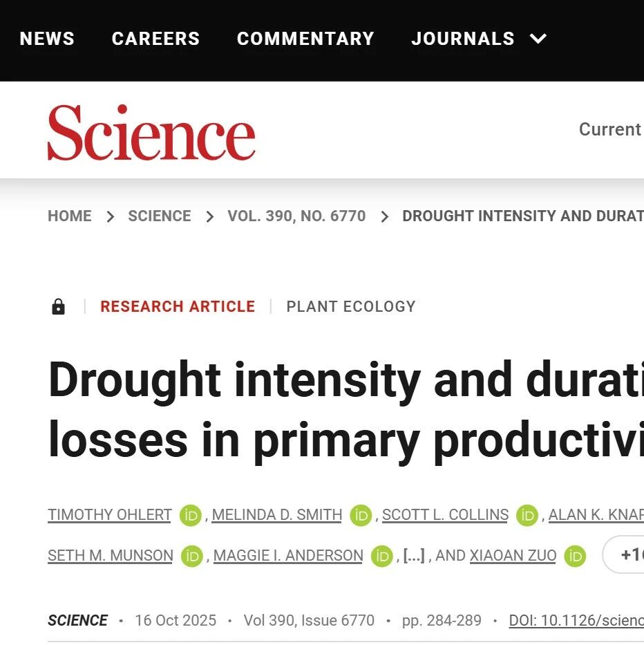Open the CAREERS menu item

click(155, 39)
